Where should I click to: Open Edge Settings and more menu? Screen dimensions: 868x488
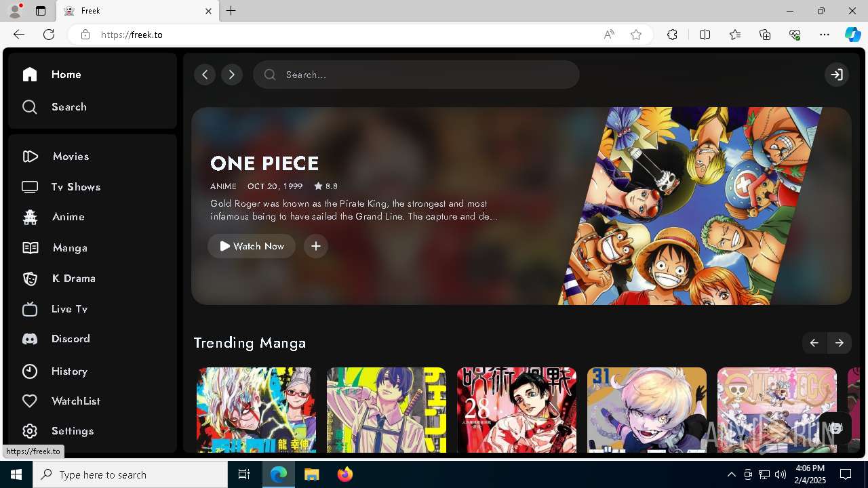pyautogui.click(x=825, y=35)
